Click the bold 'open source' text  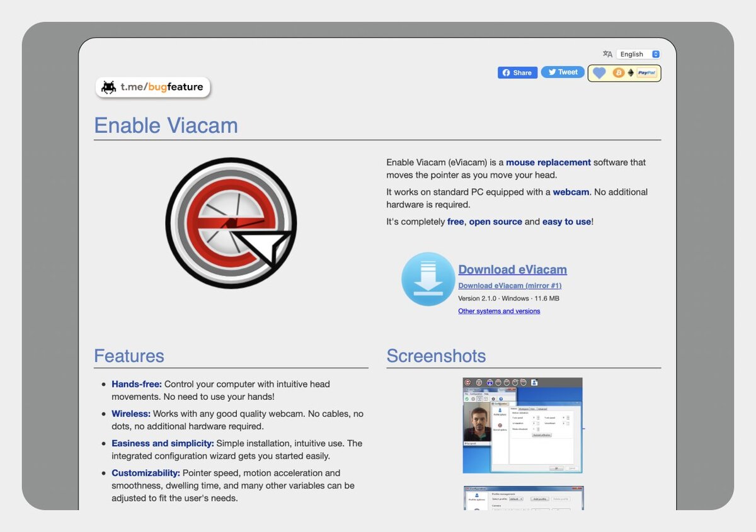pyautogui.click(x=495, y=222)
